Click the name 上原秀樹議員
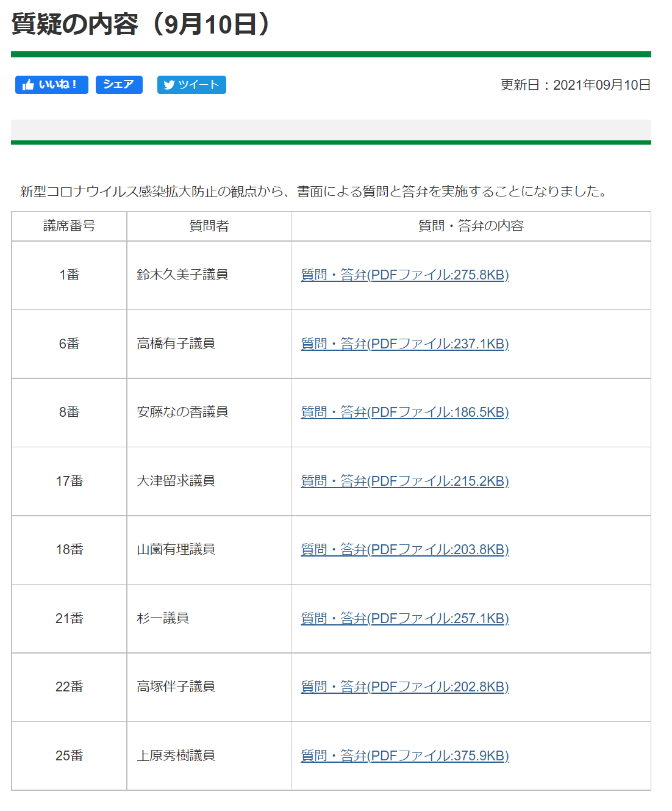 [x=176, y=756]
